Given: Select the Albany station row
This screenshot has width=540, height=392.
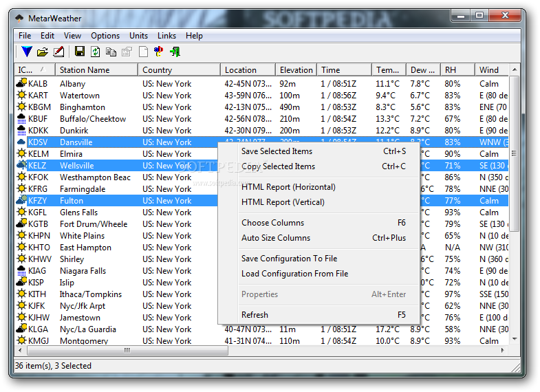Looking at the screenshot, I should 261,84.
